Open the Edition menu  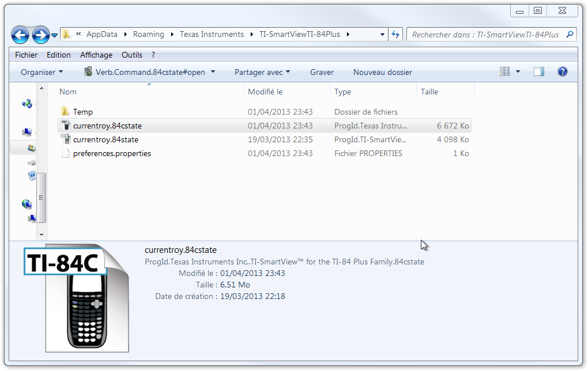tap(58, 55)
